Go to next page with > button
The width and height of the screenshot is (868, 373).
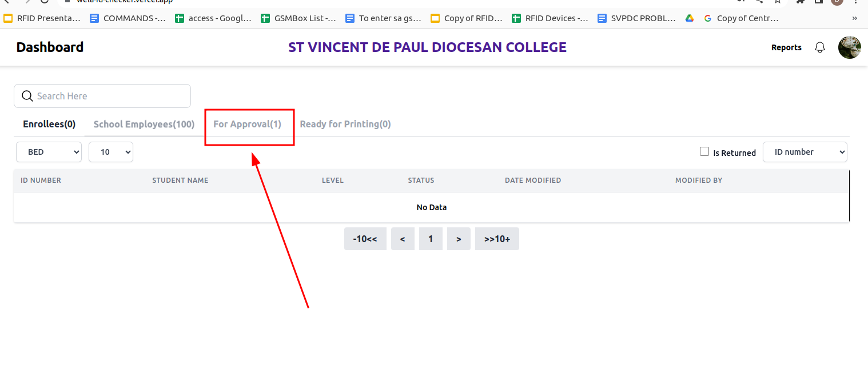click(x=459, y=239)
